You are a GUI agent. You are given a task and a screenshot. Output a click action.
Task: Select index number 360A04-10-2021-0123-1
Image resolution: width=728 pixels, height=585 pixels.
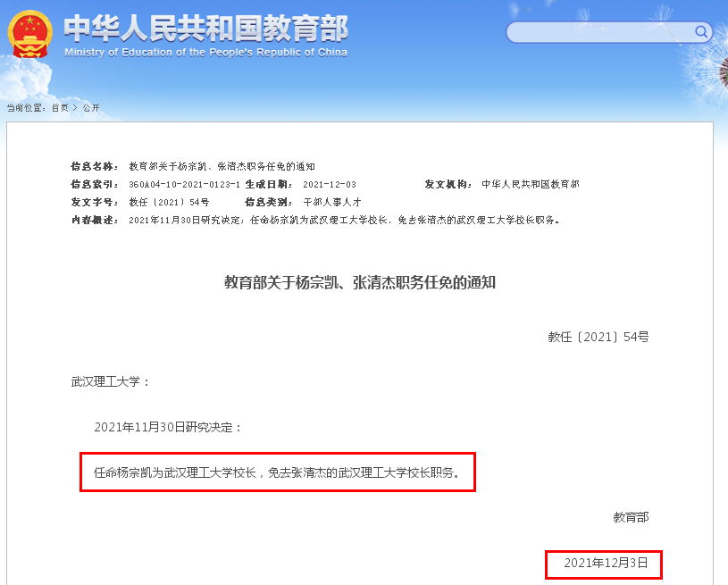(184, 184)
